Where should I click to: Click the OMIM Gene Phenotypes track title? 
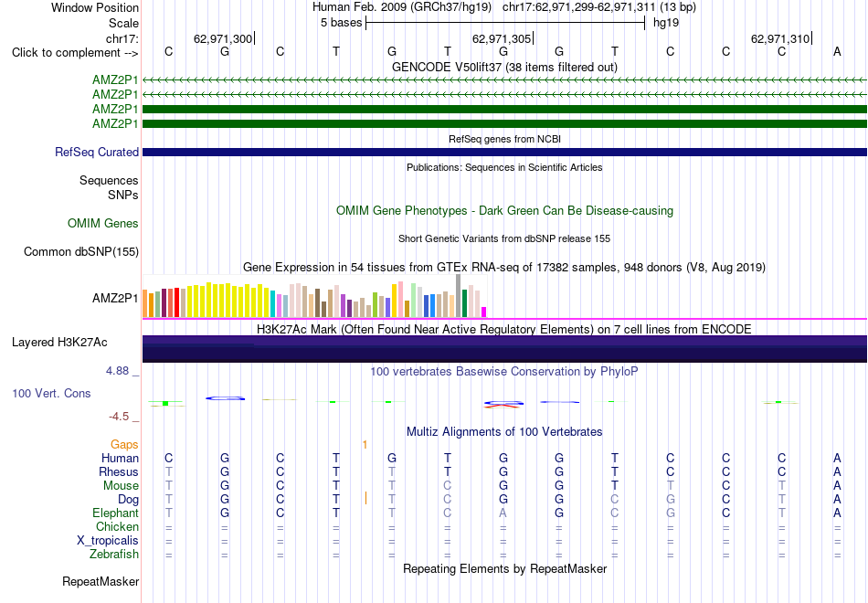(504, 210)
